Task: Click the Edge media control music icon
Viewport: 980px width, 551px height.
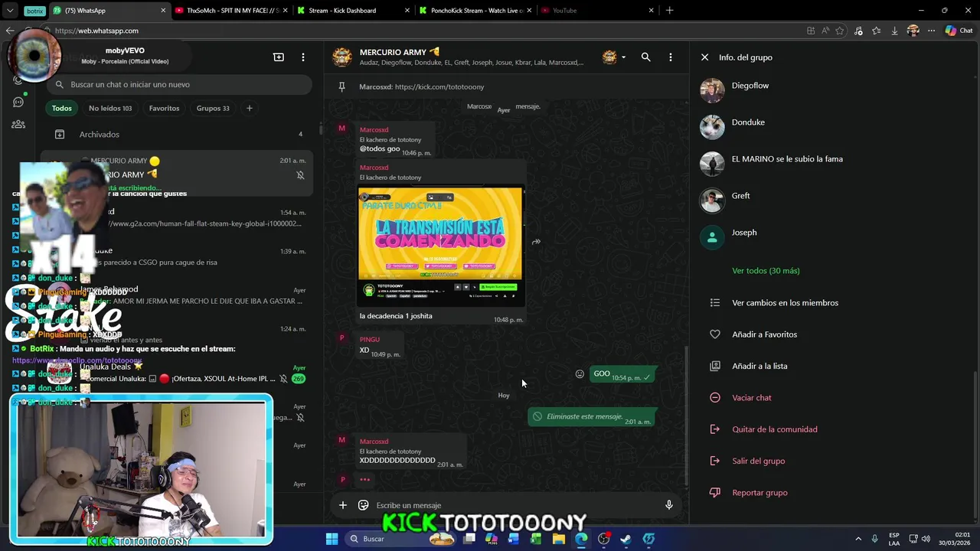Action: coord(858,31)
